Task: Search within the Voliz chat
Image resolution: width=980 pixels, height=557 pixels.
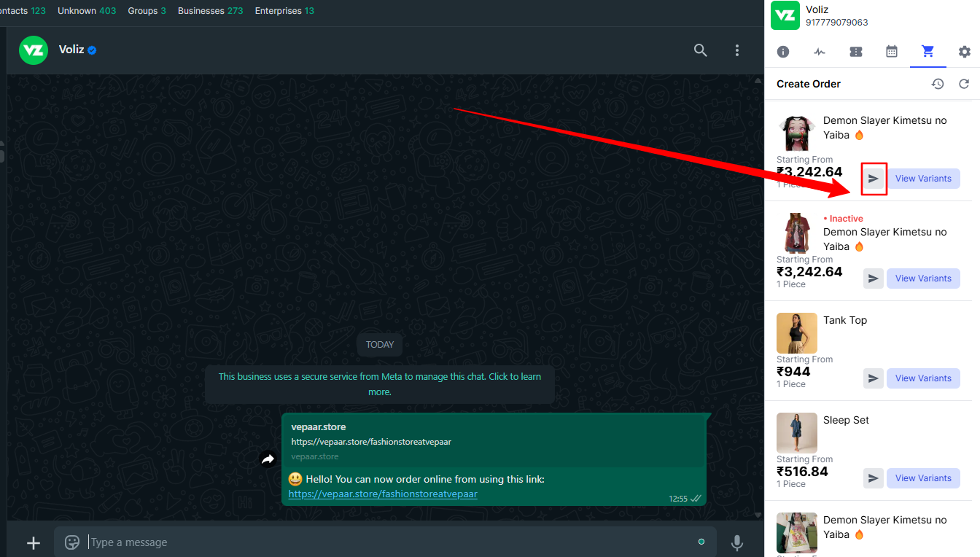Action: tap(700, 50)
